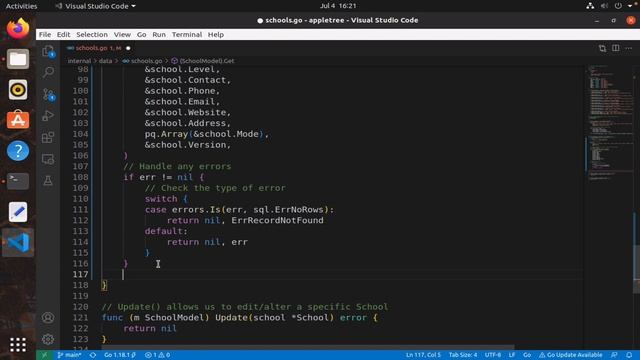Open the Explorer view in activity bar
Viewport: 640px width, 360px height.
point(48,51)
